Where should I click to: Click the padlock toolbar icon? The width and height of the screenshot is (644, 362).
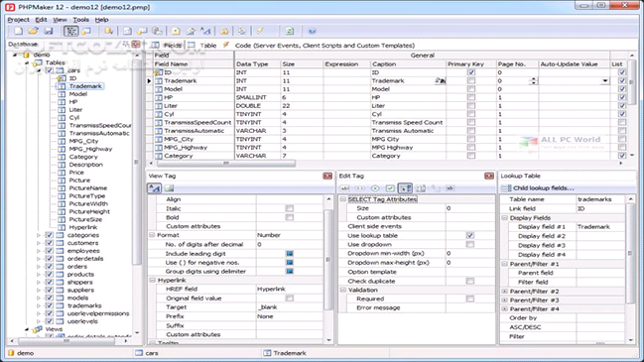(x=224, y=31)
